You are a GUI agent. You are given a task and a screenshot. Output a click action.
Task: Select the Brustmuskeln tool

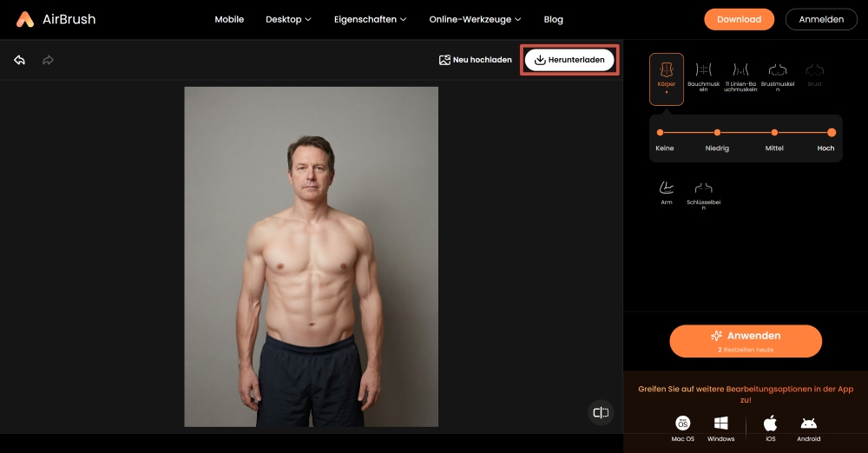(x=778, y=77)
